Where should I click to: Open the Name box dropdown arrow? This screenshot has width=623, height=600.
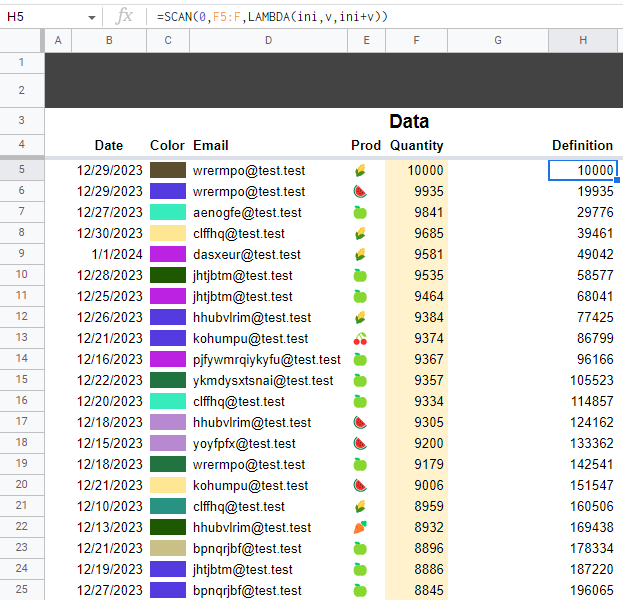[91, 17]
